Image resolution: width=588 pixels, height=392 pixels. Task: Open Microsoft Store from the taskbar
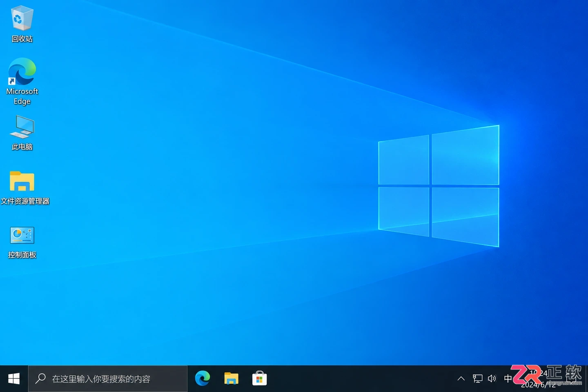[x=259, y=379]
